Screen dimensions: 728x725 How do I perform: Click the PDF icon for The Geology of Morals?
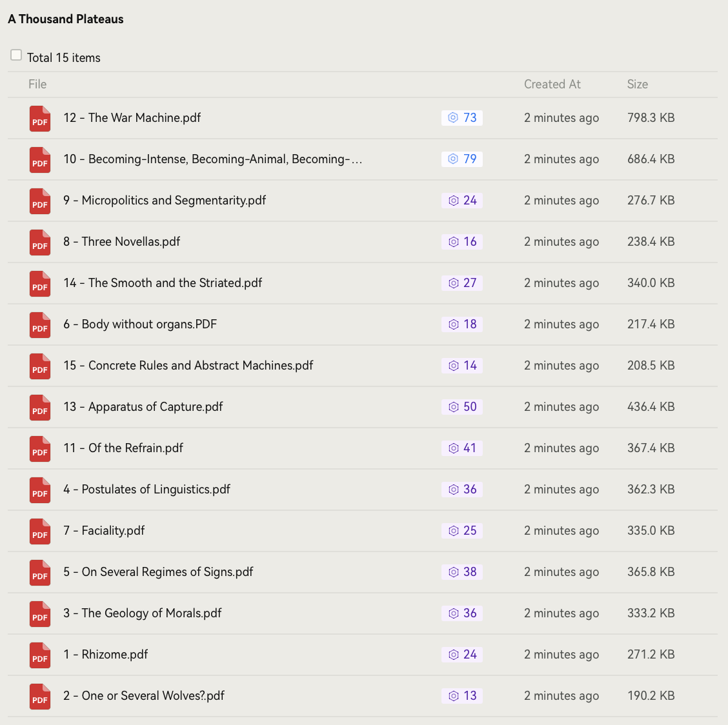coord(40,614)
